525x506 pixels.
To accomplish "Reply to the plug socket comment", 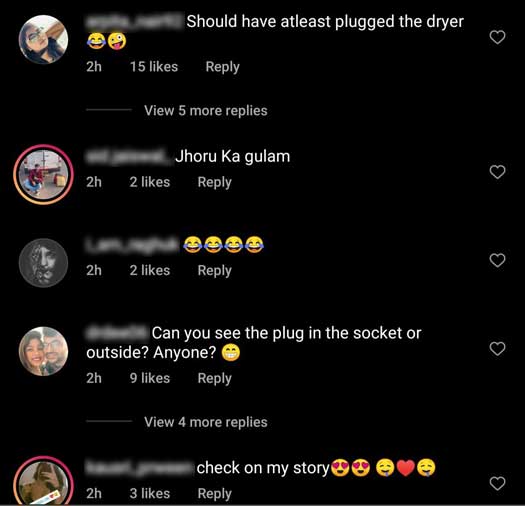I will 214,378.
